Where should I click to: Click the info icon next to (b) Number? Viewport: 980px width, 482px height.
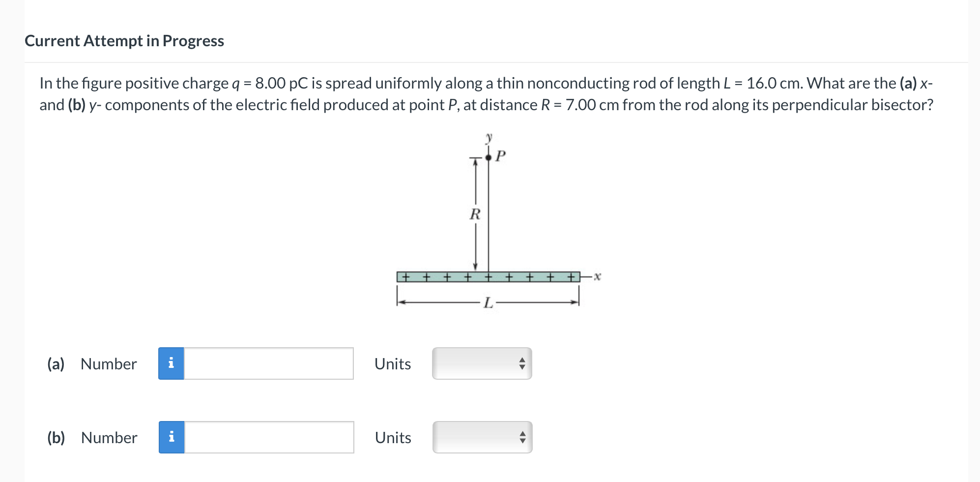tap(171, 437)
